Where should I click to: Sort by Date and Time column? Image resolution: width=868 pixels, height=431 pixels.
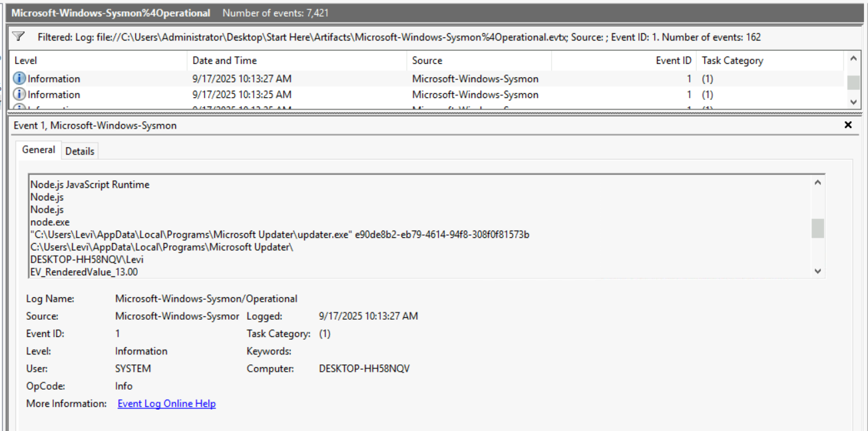(x=297, y=61)
